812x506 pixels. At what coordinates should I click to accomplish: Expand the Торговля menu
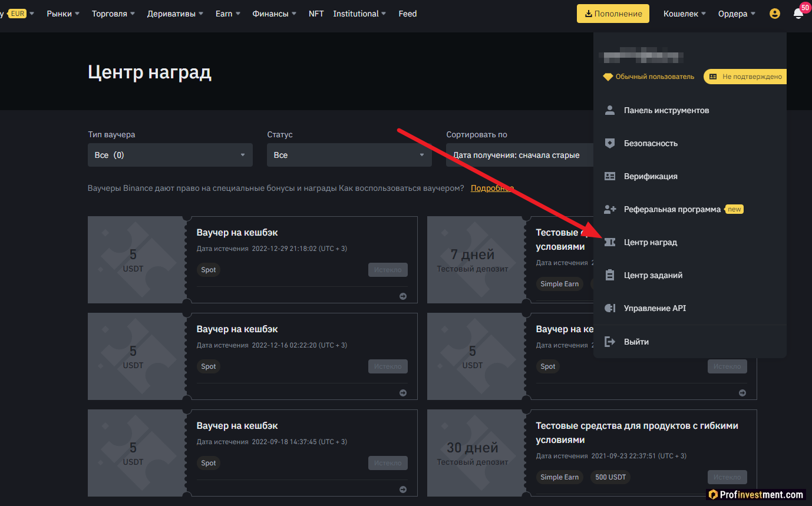pos(113,14)
